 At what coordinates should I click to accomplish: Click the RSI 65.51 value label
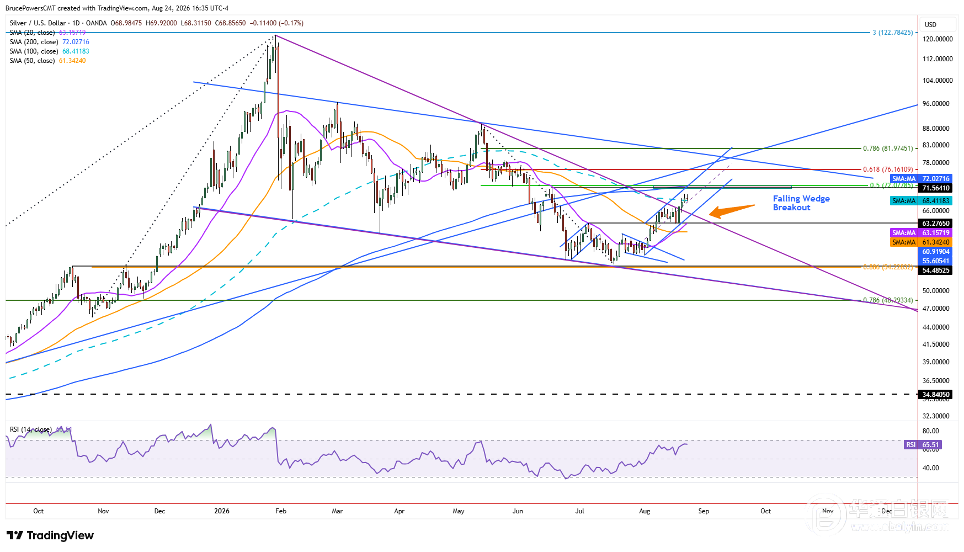[x=923, y=444]
